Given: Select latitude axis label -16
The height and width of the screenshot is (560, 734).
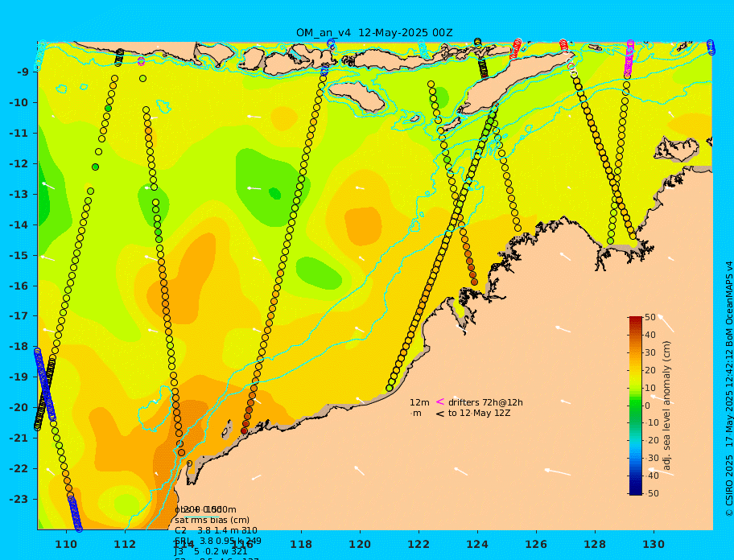Looking at the screenshot, I should click(19, 286).
